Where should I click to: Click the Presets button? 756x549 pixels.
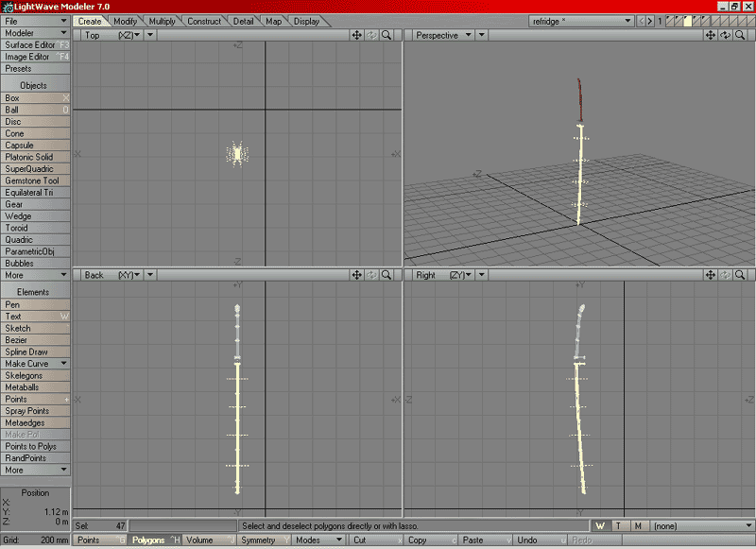35,68
